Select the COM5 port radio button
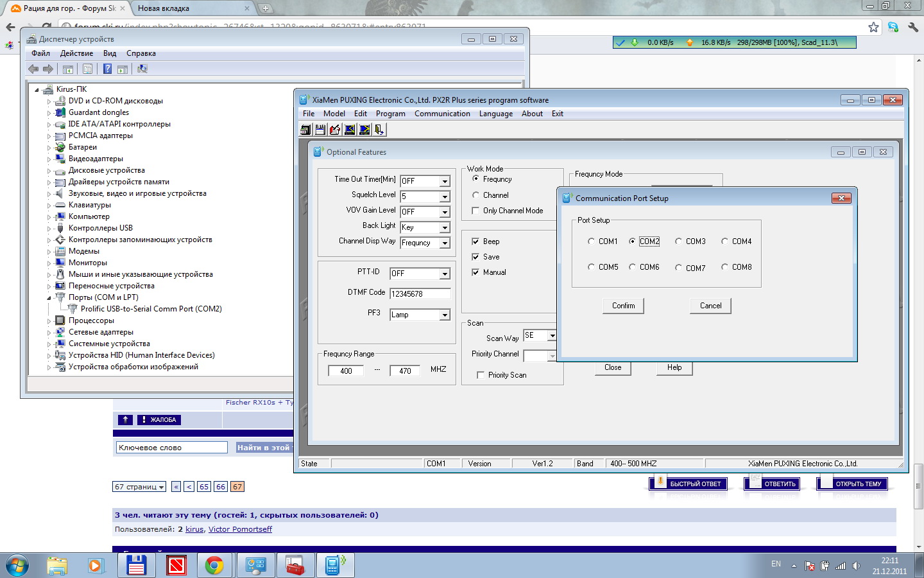The width and height of the screenshot is (924, 578). (x=591, y=267)
